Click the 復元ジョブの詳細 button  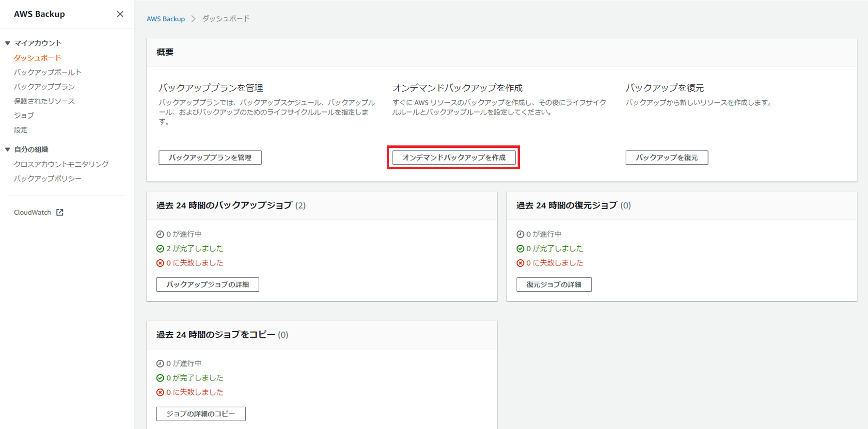[553, 285]
